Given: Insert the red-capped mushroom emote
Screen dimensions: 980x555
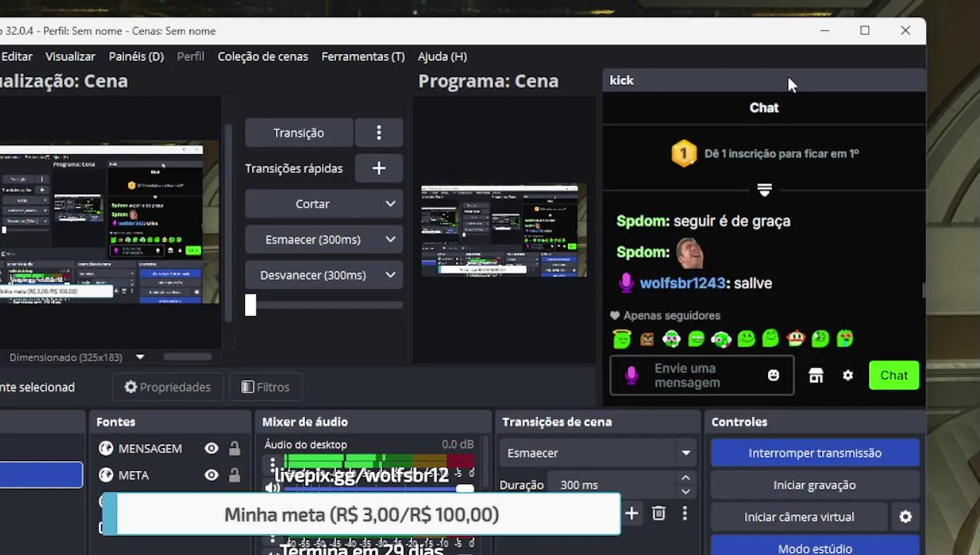Looking at the screenshot, I should pyautogui.click(x=795, y=338).
